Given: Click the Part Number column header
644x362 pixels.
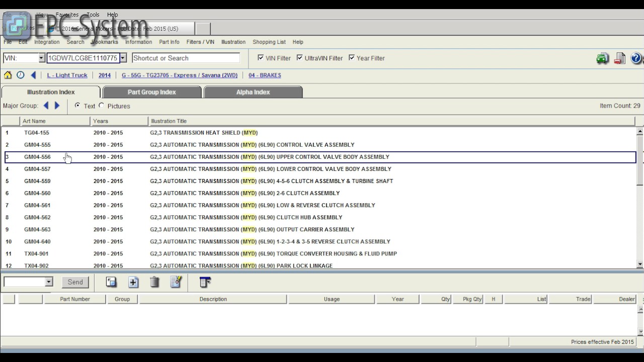Looking at the screenshot, I should [x=75, y=299].
